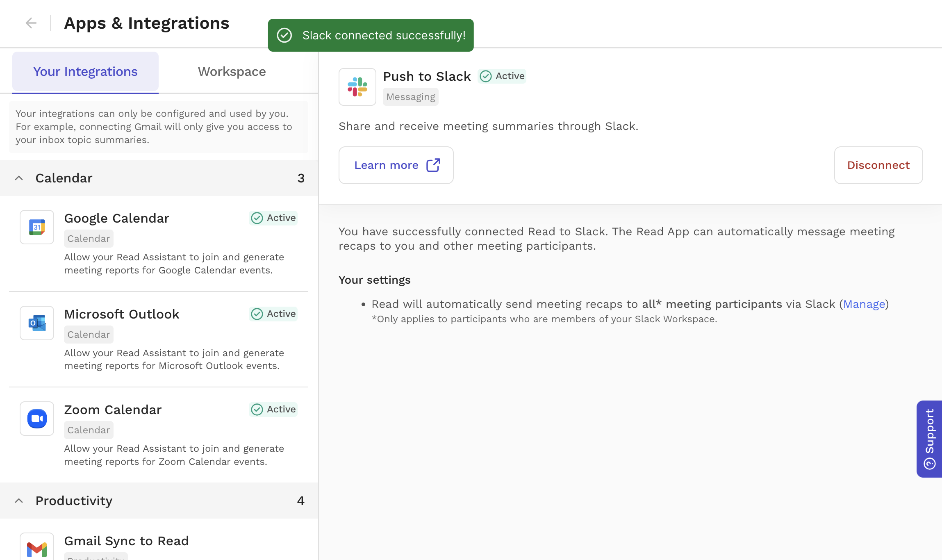The height and width of the screenshot is (560, 942).
Task: Open the Manage settings link
Action: 864,304
